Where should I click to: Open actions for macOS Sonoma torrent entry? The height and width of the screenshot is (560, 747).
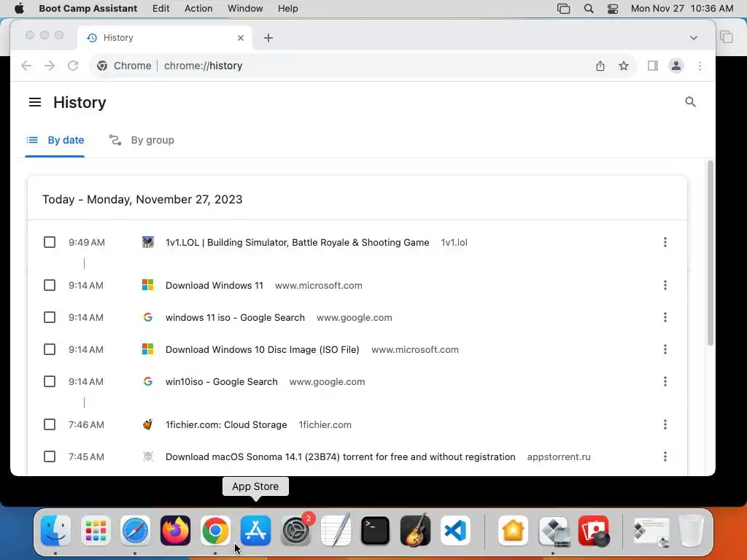[665, 456]
